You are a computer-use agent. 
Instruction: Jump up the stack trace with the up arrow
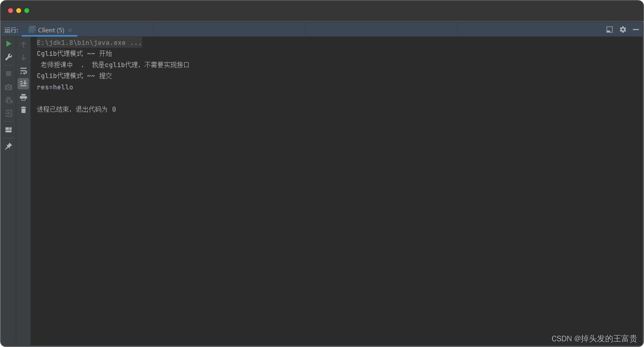(x=23, y=44)
